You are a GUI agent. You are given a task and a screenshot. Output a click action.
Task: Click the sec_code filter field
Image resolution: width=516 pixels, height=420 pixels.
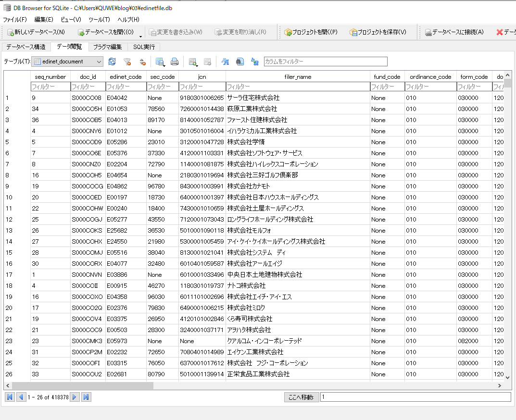(163, 86)
